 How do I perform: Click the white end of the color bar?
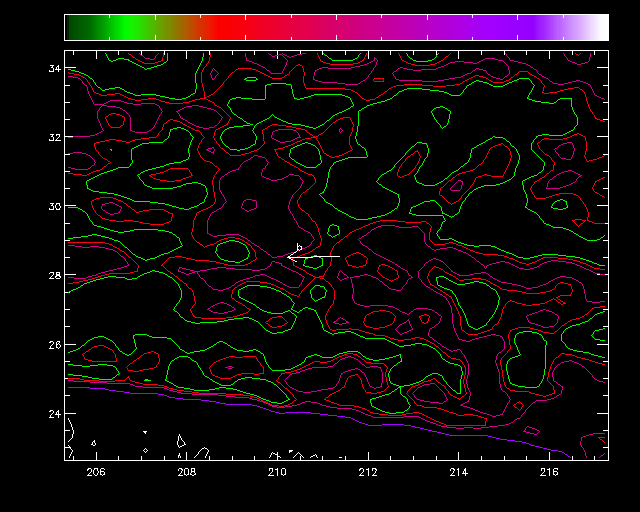click(x=600, y=27)
